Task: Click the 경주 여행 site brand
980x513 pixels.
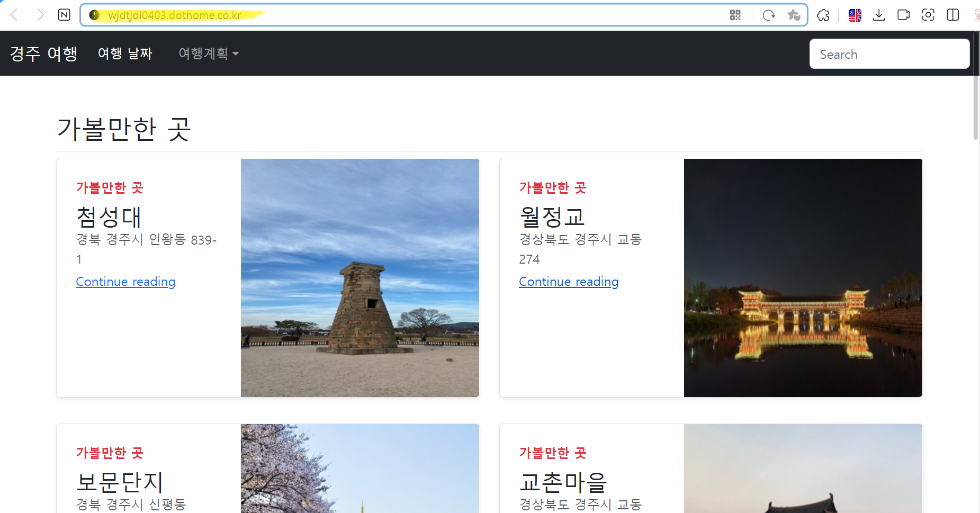Action: [x=44, y=53]
